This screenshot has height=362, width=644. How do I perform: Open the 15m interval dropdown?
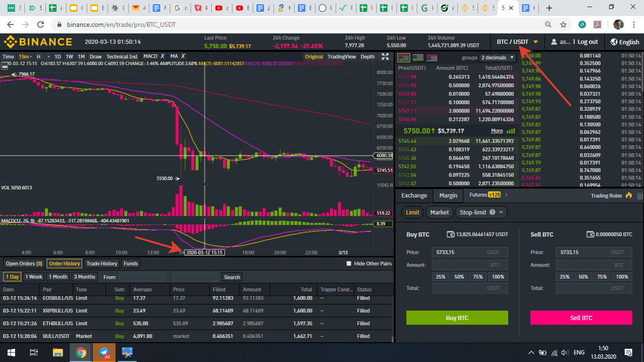[x=25, y=57]
